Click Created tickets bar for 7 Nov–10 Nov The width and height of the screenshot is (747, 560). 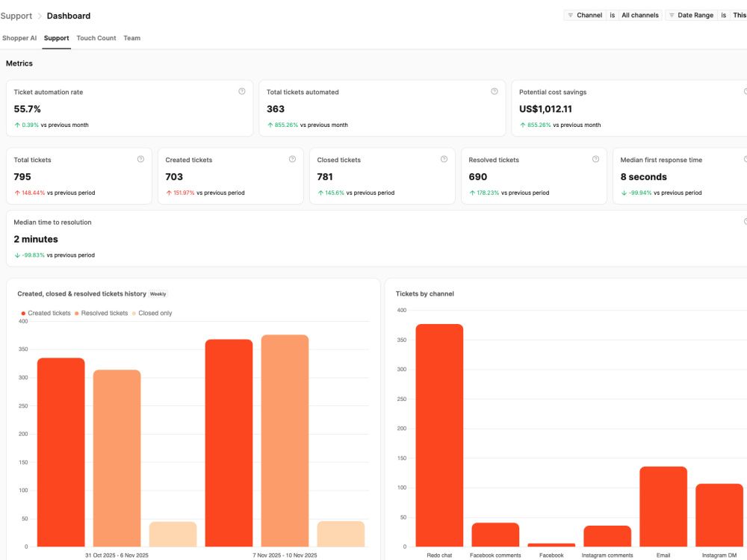coord(229,443)
